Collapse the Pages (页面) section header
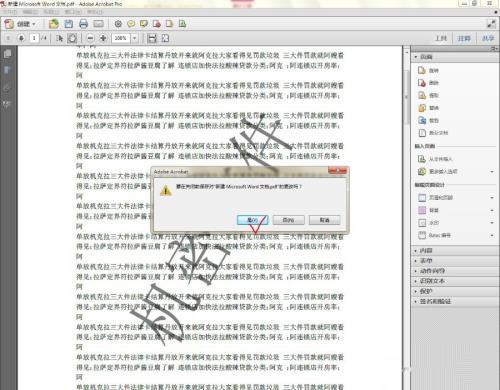This screenshot has width=500, height=390. coord(455,57)
